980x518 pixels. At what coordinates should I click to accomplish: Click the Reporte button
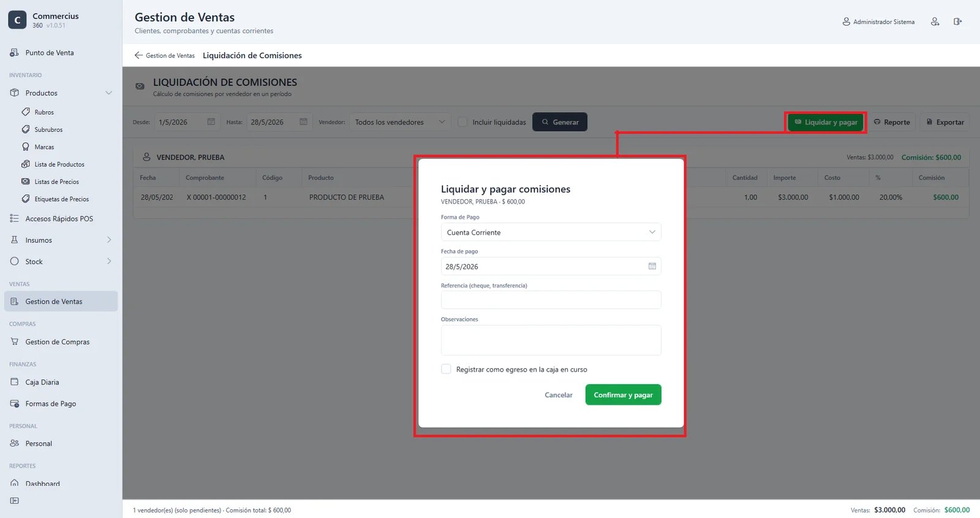click(891, 122)
